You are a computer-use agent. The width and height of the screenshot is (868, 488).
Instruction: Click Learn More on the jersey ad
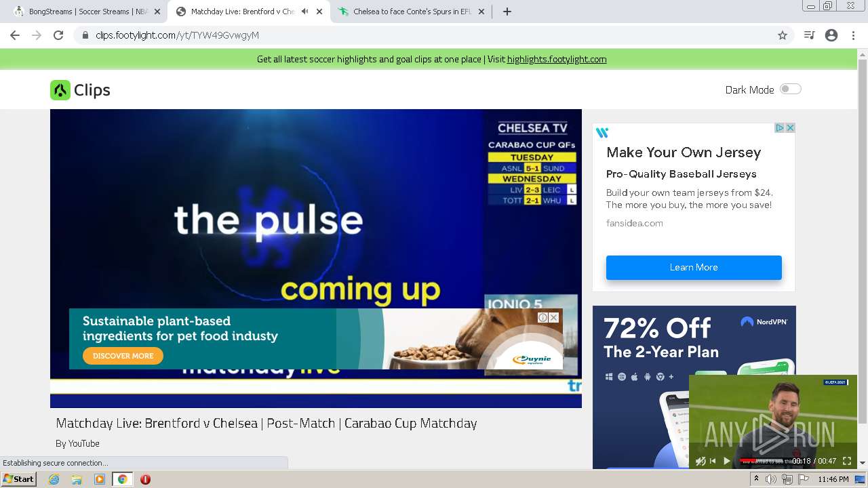point(694,267)
